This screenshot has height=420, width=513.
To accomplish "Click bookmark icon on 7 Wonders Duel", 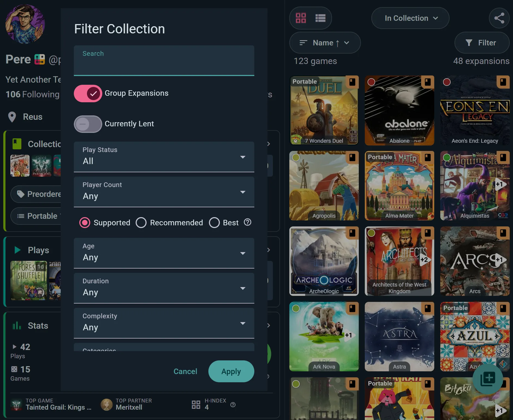I will 352,82.
